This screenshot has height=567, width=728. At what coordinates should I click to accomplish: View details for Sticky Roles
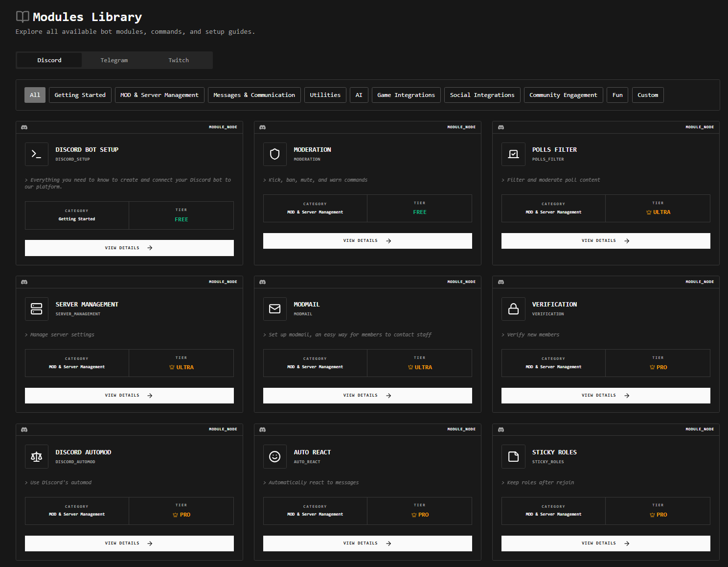click(x=605, y=543)
